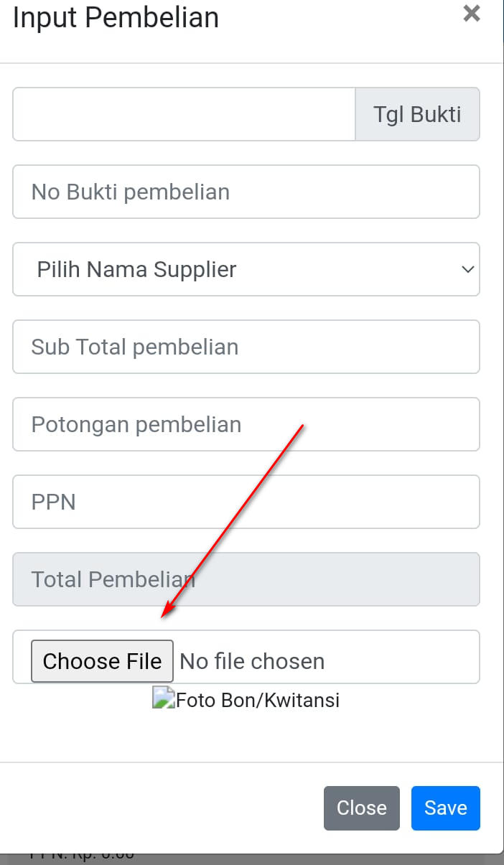Click the PPN input field

246,502
